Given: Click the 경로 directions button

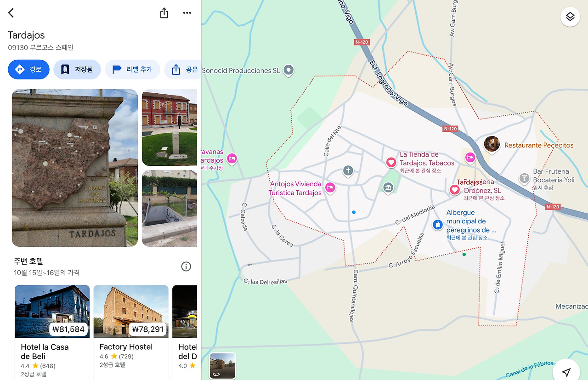Looking at the screenshot, I should tap(28, 69).
